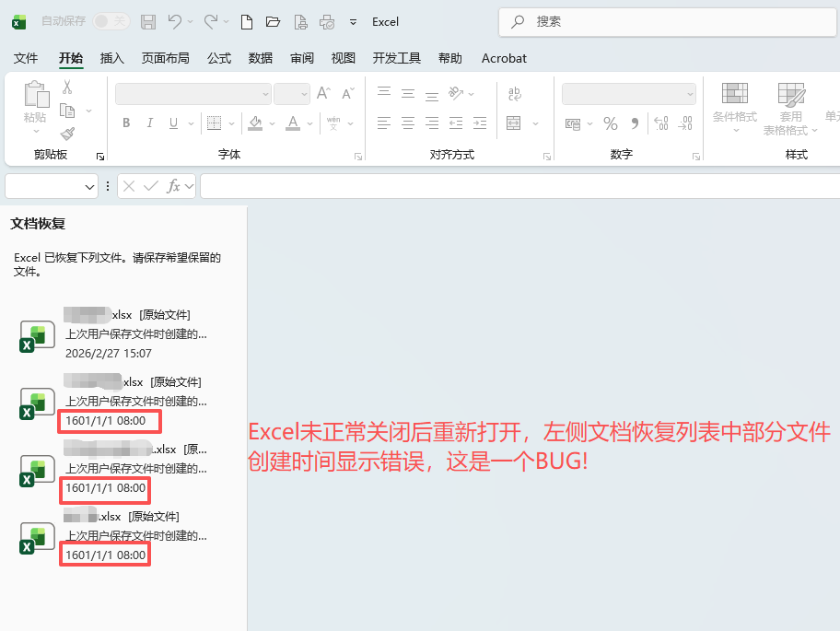Switch to the 开发工具 tab
The height and width of the screenshot is (631, 840).
point(396,58)
